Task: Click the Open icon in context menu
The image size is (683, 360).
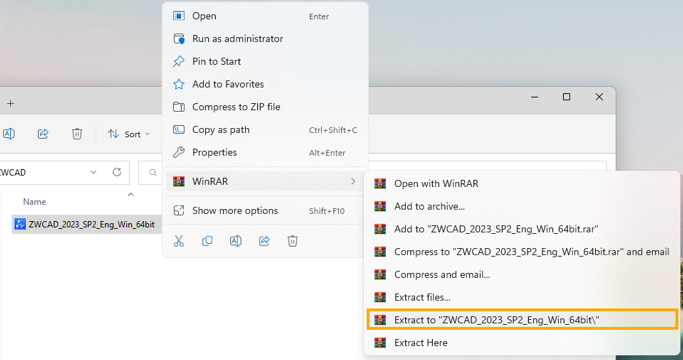Action: coord(179,16)
